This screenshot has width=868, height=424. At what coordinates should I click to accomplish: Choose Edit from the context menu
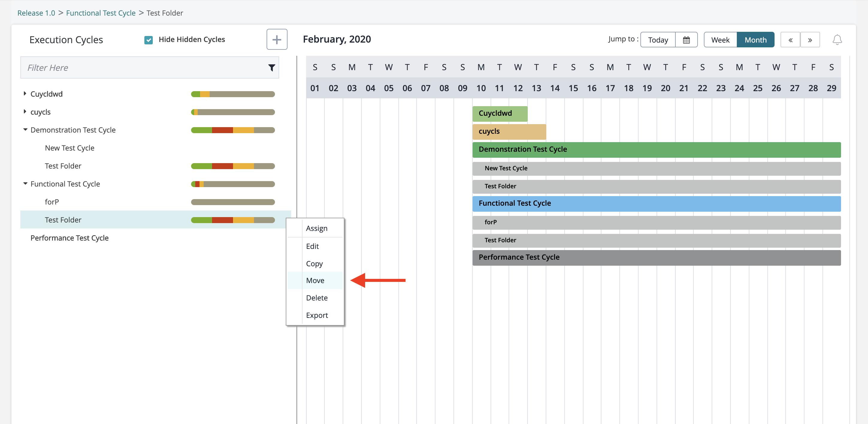pyautogui.click(x=312, y=246)
